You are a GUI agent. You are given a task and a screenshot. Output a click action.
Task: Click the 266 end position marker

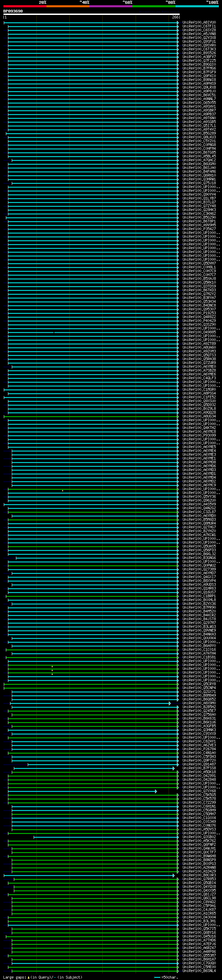point(175,17)
